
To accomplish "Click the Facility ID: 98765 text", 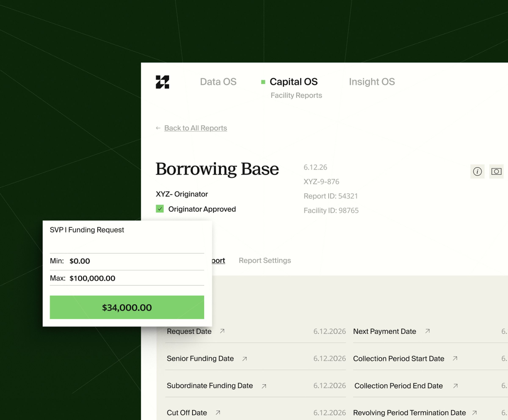I will (x=331, y=211).
